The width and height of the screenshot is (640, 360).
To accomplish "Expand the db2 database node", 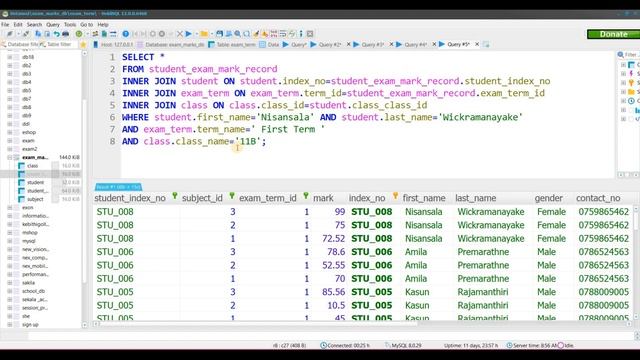I will click(x=9, y=65).
